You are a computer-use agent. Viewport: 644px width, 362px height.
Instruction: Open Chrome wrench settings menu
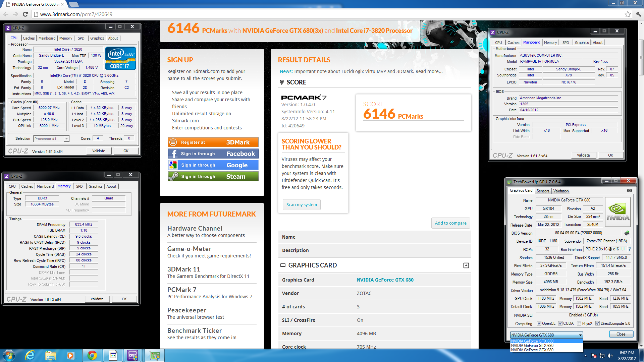[x=638, y=14]
